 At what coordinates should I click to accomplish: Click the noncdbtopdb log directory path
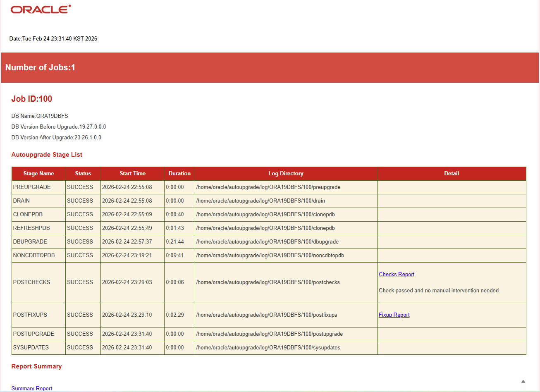pyautogui.click(x=270, y=256)
